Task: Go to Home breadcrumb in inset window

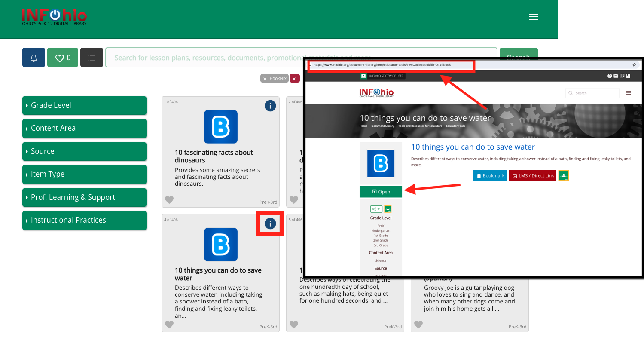Action: pyautogui.click(x=363, y=126)
